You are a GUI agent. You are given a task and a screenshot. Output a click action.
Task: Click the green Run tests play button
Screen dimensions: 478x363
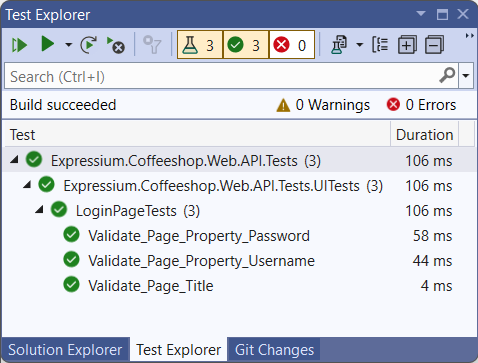(x=47, y=44)
